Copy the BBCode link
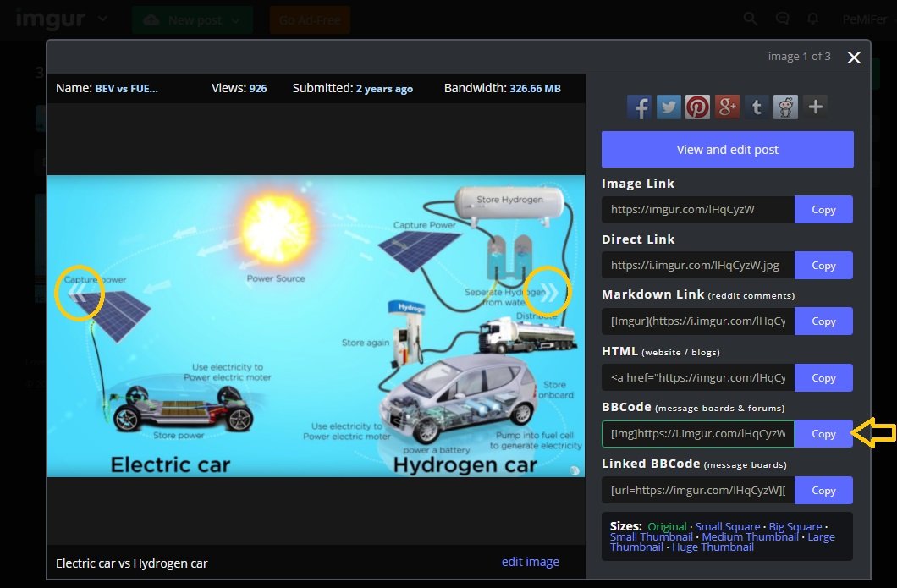This screenshot has height=588, width=897. tap(823, 434)
